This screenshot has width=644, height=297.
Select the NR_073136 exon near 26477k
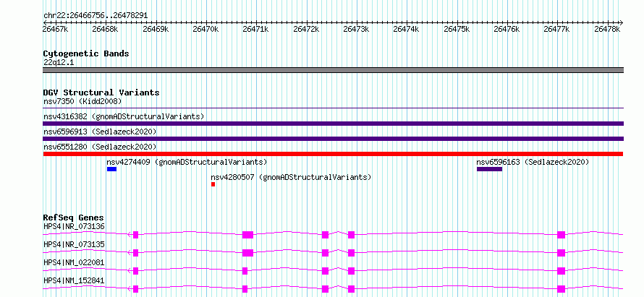click(561, 235)
